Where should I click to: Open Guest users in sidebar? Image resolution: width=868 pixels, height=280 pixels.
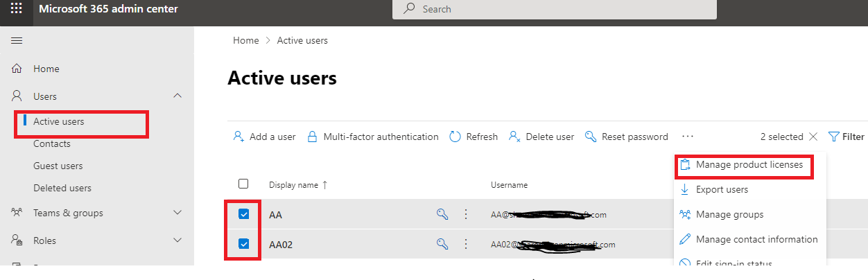[x=58, y=166]
